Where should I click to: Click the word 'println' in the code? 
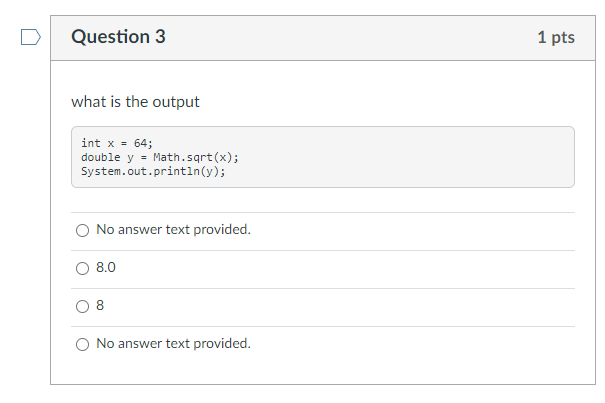click(x=187, y=171)
